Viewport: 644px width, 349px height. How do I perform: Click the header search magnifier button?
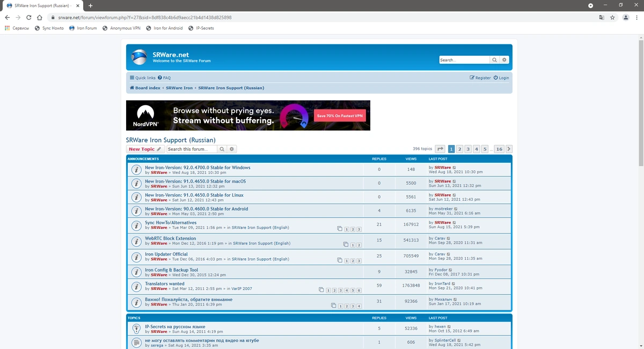coord(495,60)
